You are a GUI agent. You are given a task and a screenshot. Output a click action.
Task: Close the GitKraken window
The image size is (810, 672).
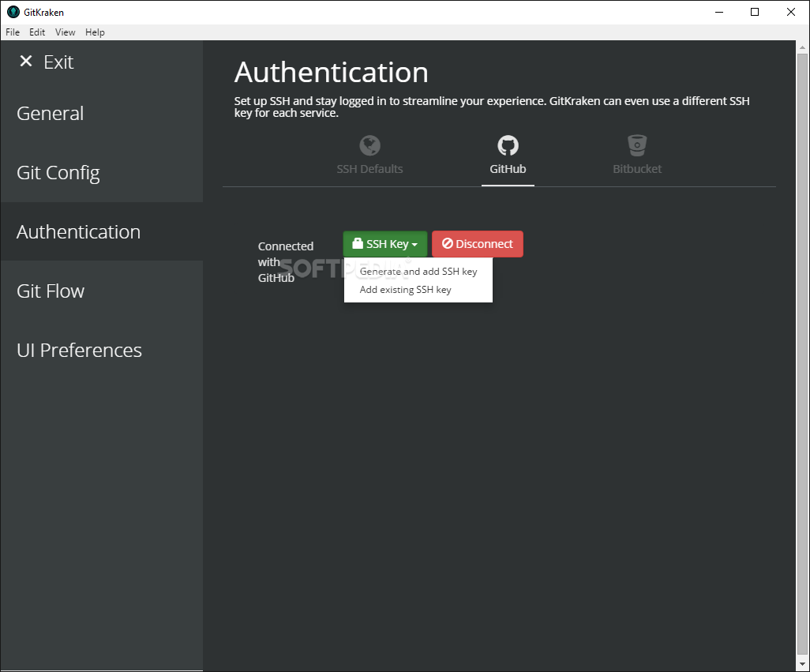(x=791, y=12)
